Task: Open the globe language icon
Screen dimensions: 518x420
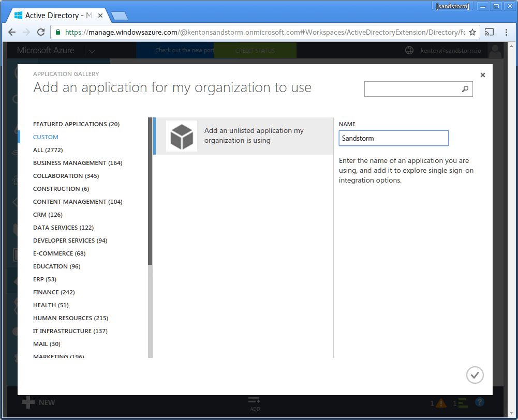Action: (409, 50)
